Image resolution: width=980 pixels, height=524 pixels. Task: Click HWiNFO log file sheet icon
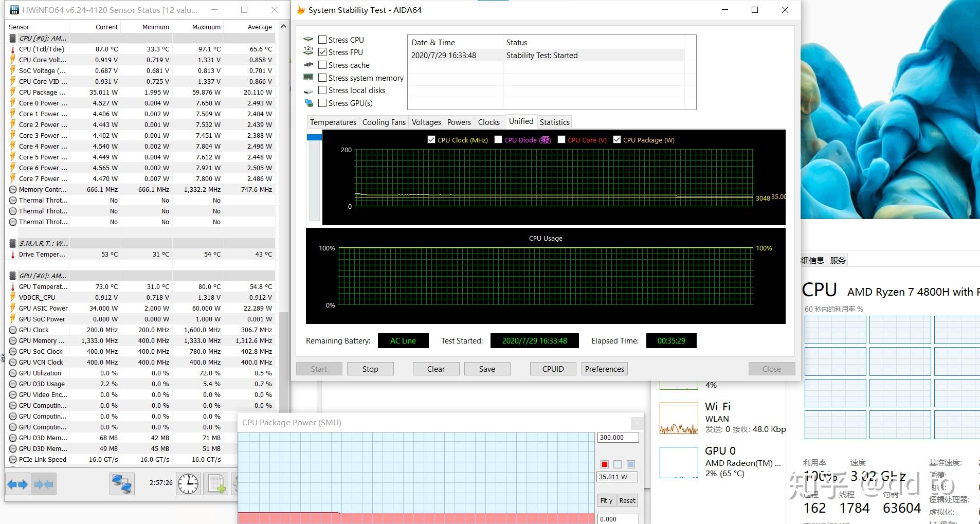click(x=216, y=484)
